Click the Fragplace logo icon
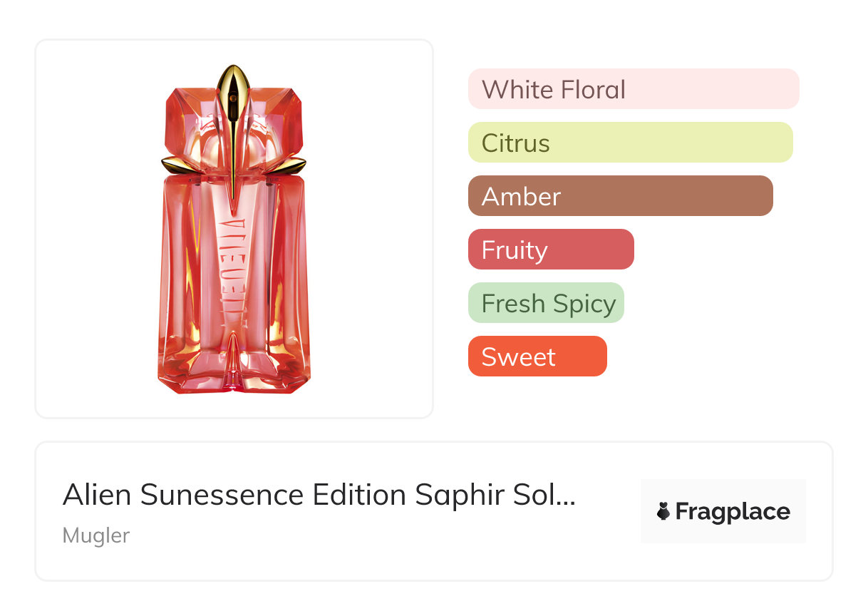The width and height of the screenshot is (868, 616). [663, 511]
